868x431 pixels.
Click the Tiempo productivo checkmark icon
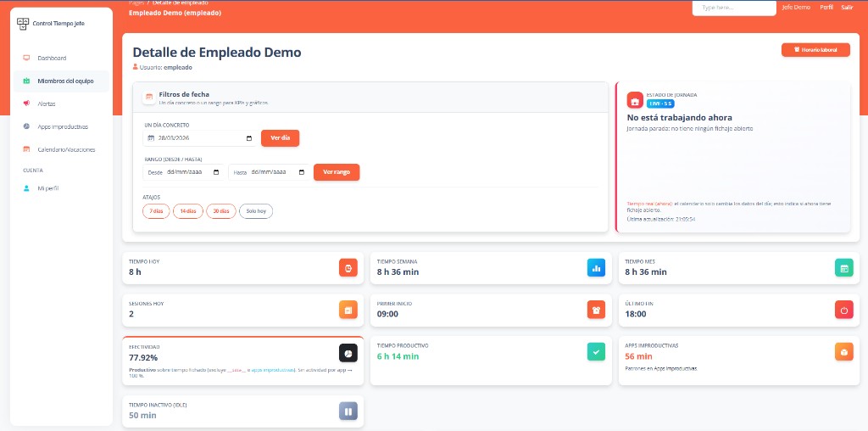[596, 352]
